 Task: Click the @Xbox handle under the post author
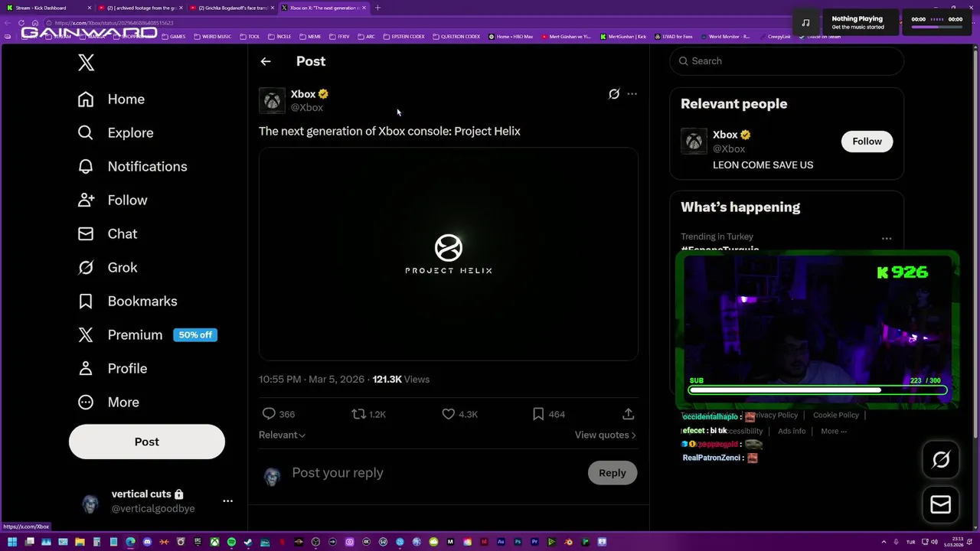pyautogui.click(x=307, y=108)
